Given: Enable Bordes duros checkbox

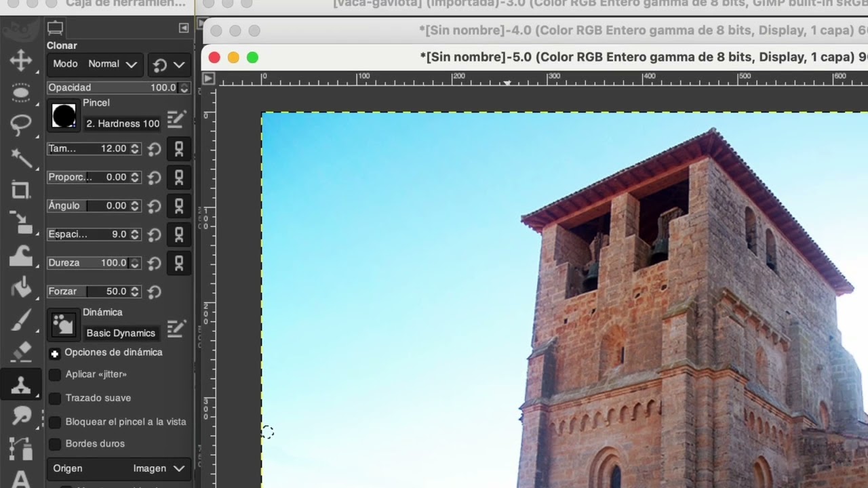Looking at the screenshot, I should [55, 444].
